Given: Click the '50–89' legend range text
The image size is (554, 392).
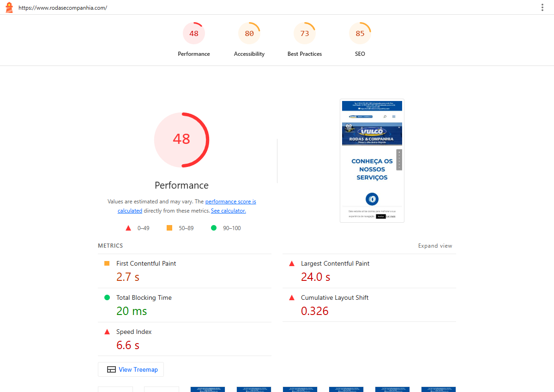Looking at the screenshot, I should point(186,228).
